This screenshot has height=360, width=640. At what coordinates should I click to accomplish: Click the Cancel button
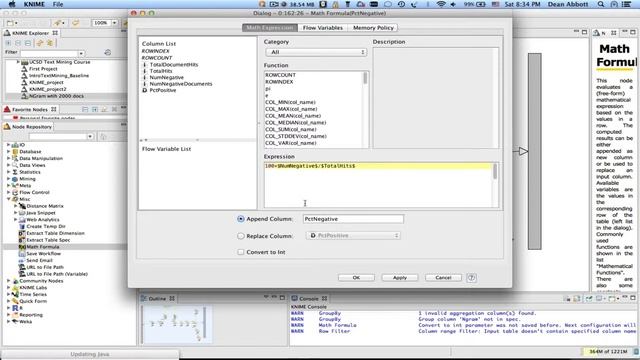point(443,278)
